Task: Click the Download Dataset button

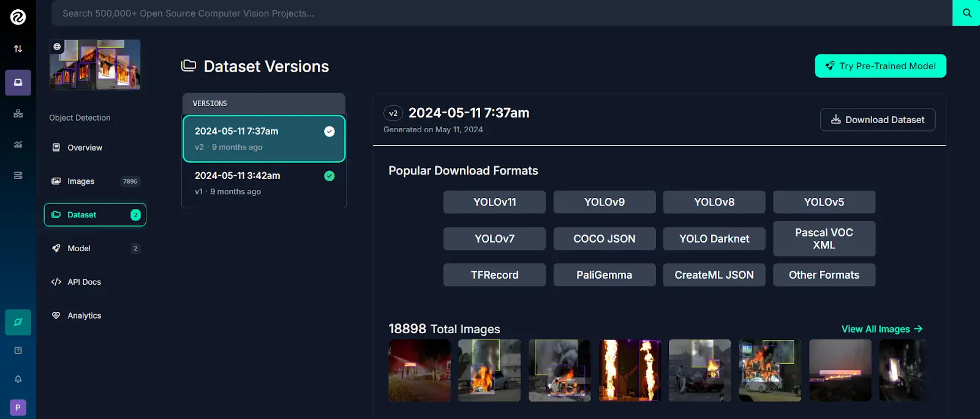Action: click(x=878, y=119)
